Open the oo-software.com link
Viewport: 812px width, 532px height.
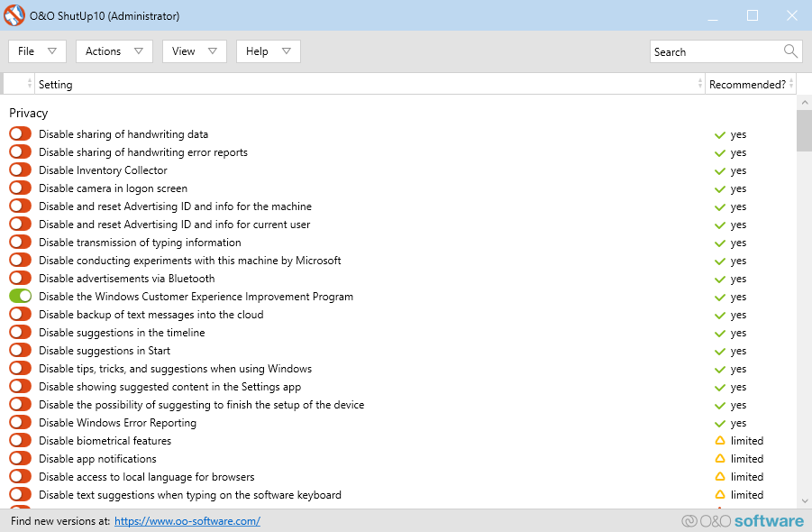pos(187,521)
